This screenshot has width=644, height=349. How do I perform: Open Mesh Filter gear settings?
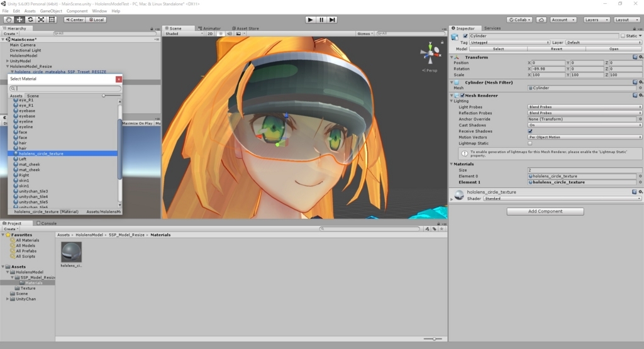(x=641, y=82)
